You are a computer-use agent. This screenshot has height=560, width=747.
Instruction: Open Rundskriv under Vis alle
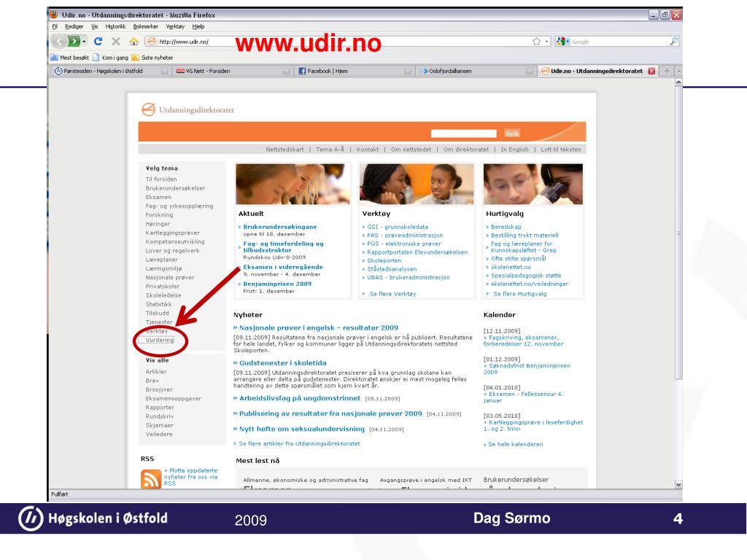160,416
